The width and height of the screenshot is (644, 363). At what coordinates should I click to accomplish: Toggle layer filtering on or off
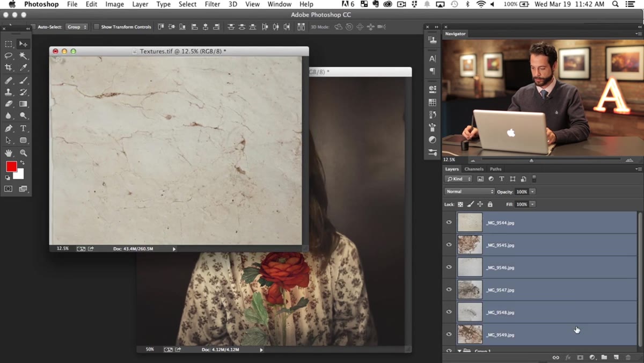pyautogui.click(x=534, y=179)
